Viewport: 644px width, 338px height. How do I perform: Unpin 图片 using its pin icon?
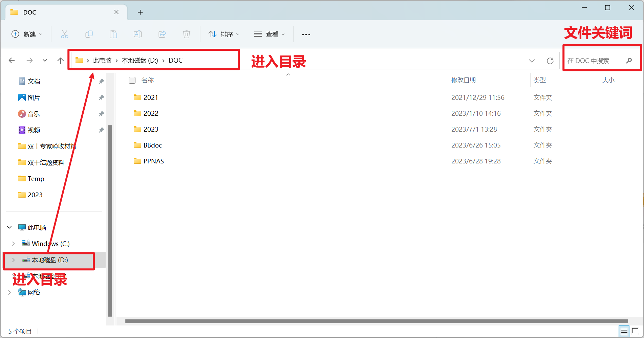coord(101,97)
